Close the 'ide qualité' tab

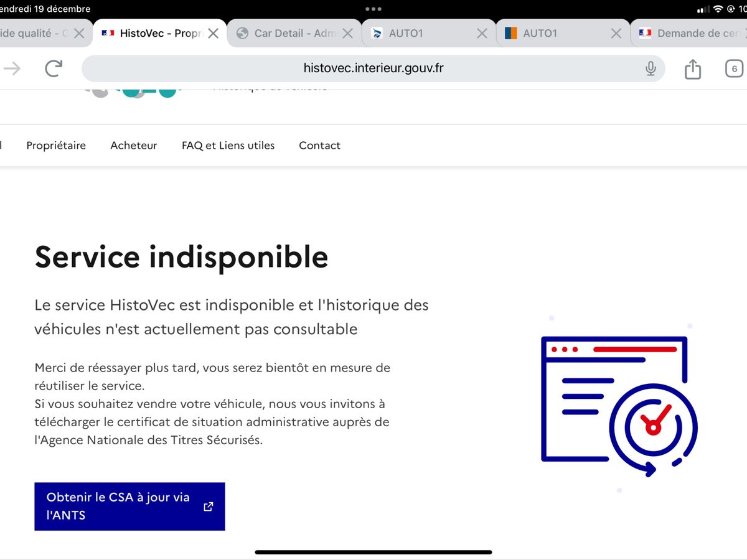(79, 34)
